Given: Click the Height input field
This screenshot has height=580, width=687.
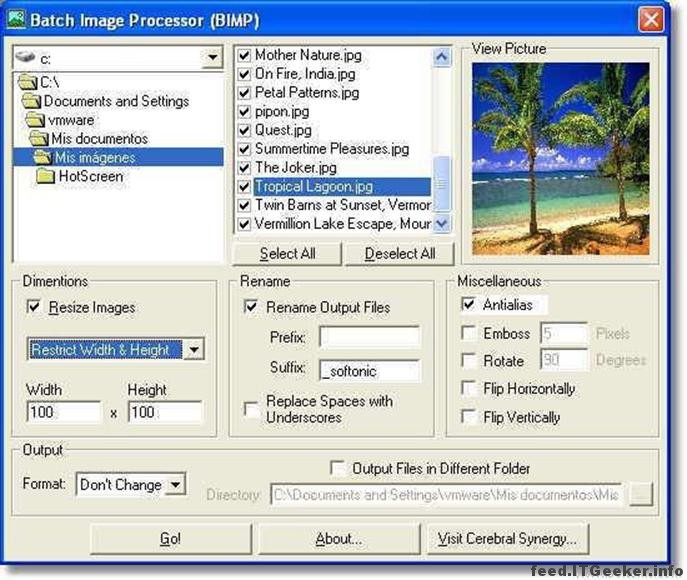Looking at the screenshot, I should click(x=165, y=412).
